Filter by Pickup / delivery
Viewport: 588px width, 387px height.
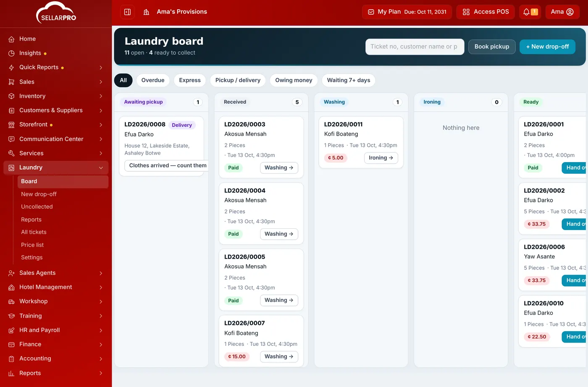coord(238,80)
